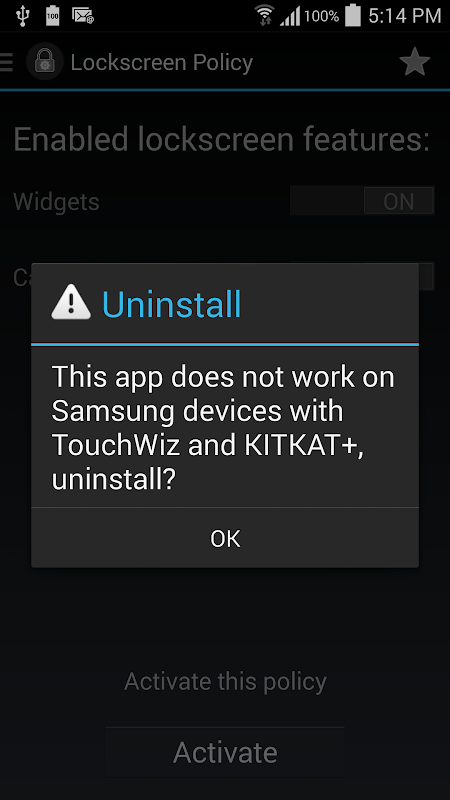
Task: Select the Lockscreen Policy title text
Action: (162, 63)
